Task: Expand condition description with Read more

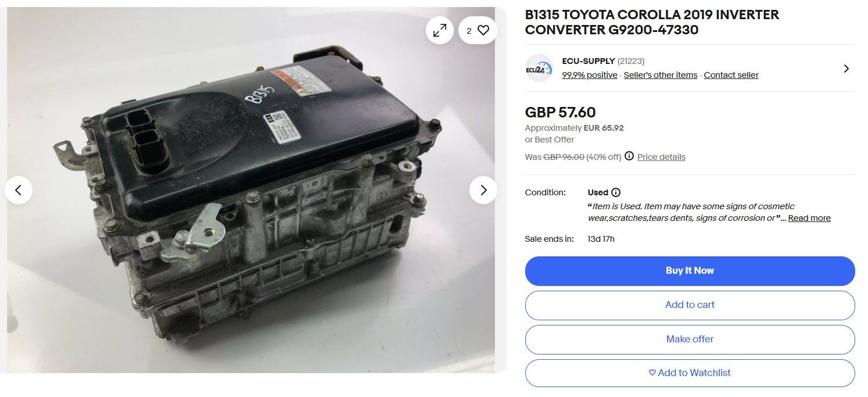Action: (809, 218)
